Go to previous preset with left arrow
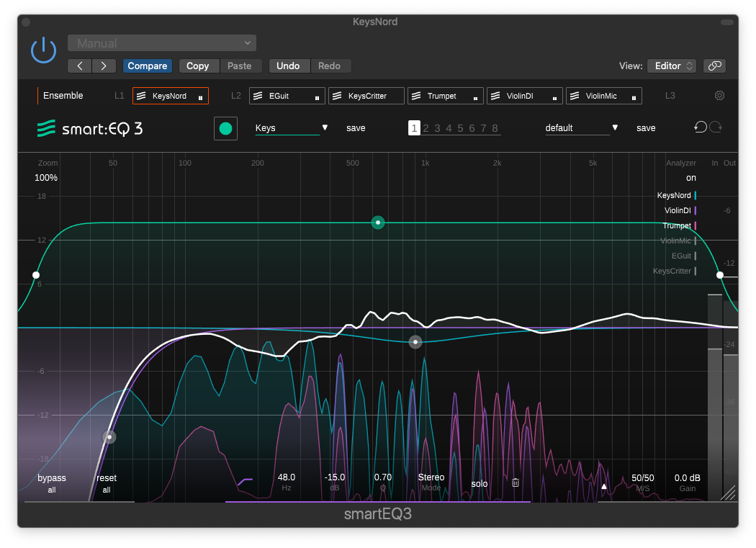The height and width of the screenshot is (548, 756). coord(80,66)
